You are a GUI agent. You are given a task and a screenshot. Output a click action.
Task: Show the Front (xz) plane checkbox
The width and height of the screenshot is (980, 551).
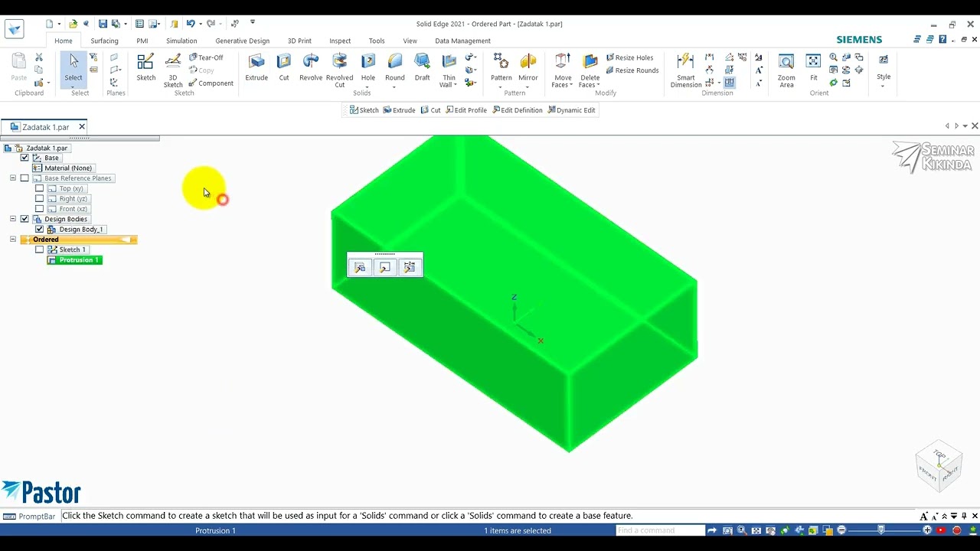click(x=40, y=209)
